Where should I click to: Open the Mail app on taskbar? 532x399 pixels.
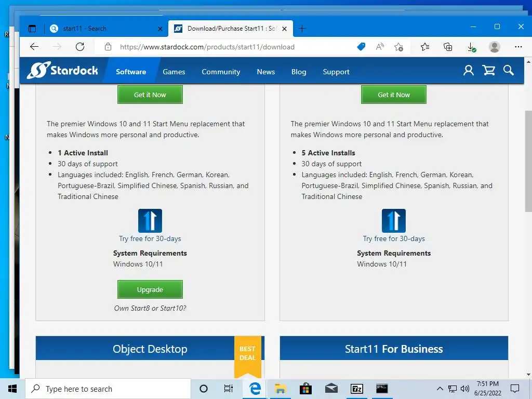(331, 389)
